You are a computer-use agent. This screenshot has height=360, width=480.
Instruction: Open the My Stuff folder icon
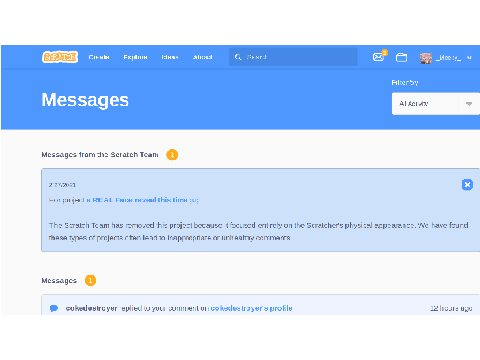pyautogui.click(x=401, y=57)
